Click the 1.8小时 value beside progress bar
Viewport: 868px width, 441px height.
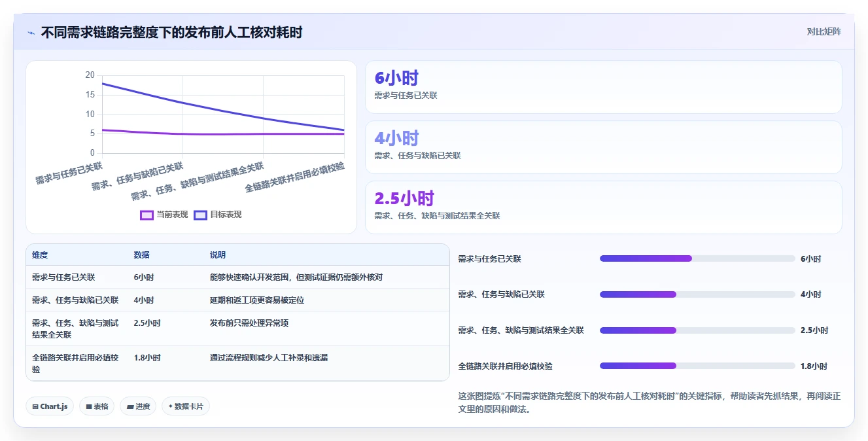(814, 366)
